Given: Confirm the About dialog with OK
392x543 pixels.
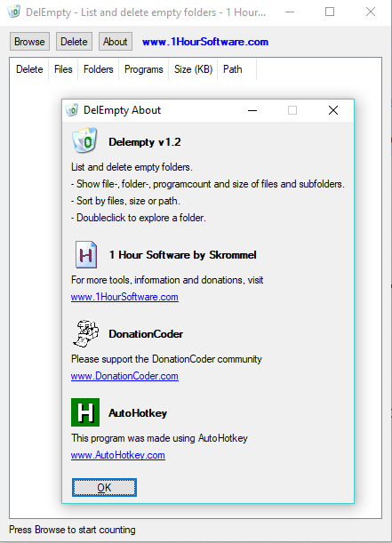Looking at the screenshot, I should (x=104, y=487).
